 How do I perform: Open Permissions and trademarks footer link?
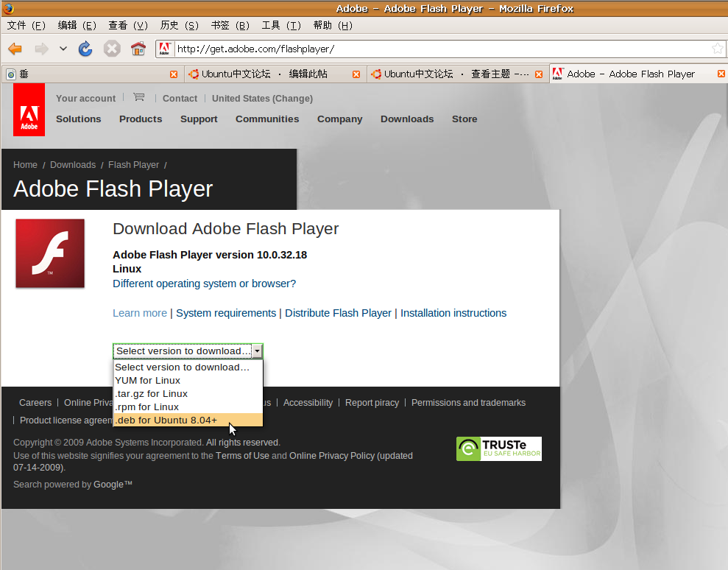[468, 403]
